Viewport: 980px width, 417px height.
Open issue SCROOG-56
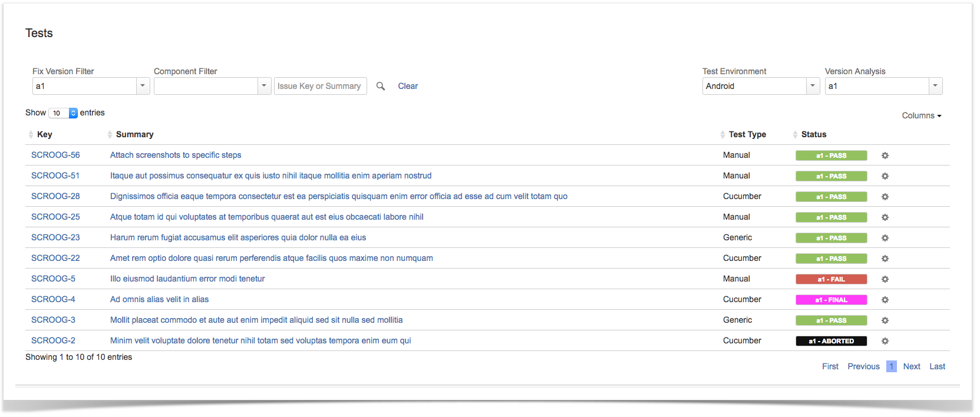click(x=55, y=155)
